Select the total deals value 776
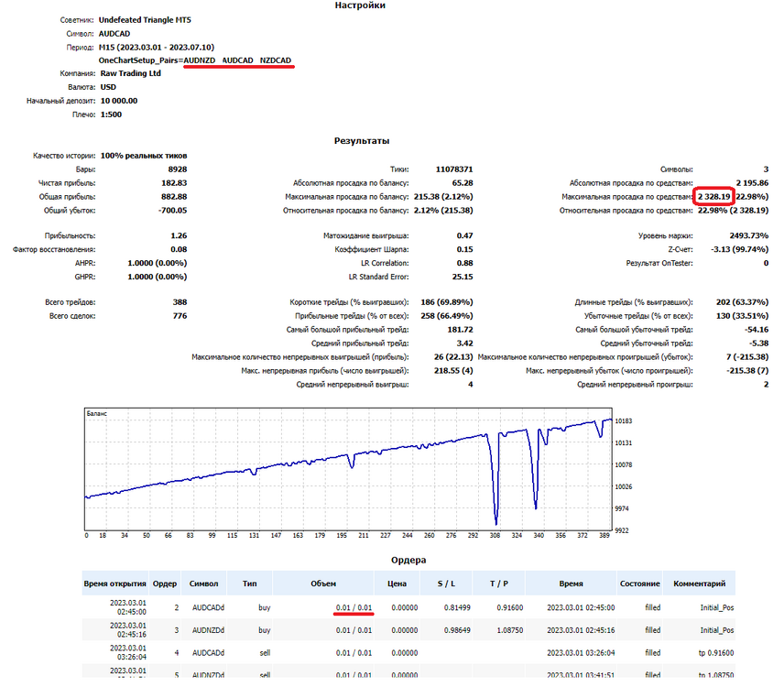 click(180, 316)
